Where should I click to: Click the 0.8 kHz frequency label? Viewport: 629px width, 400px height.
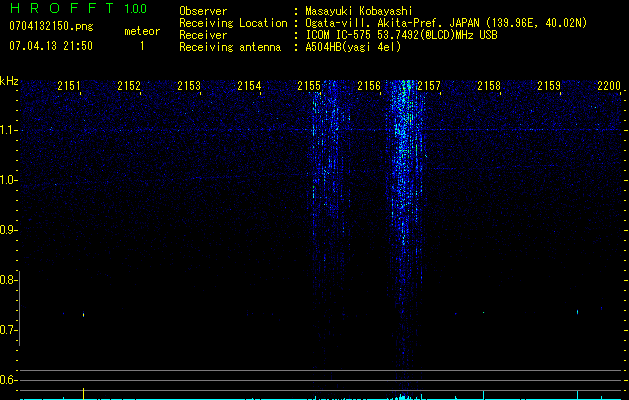pyautogui.click(x=7, y=280)
